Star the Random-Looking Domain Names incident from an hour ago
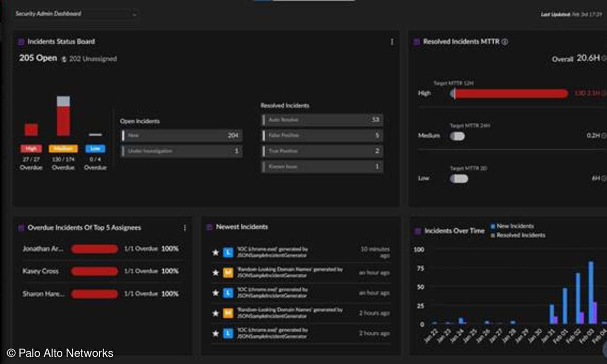The width and height of the screenshot is (607, 364). [x=215, y=272]
